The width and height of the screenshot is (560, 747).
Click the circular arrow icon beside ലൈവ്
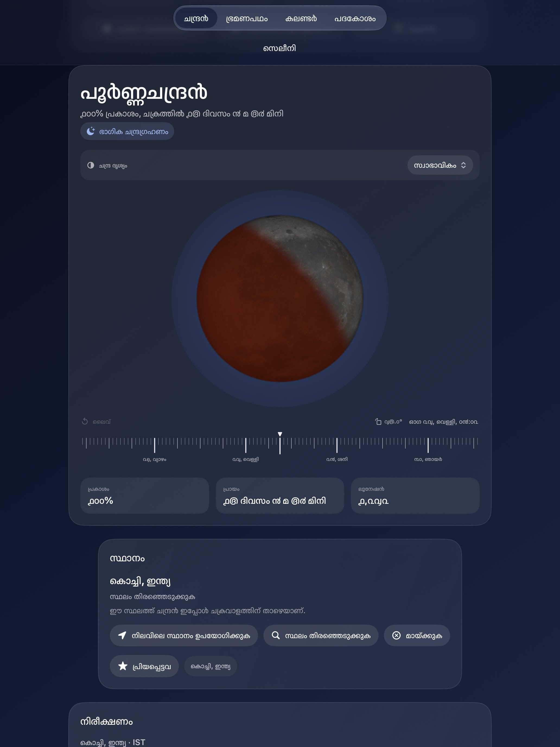coord(85,422)
